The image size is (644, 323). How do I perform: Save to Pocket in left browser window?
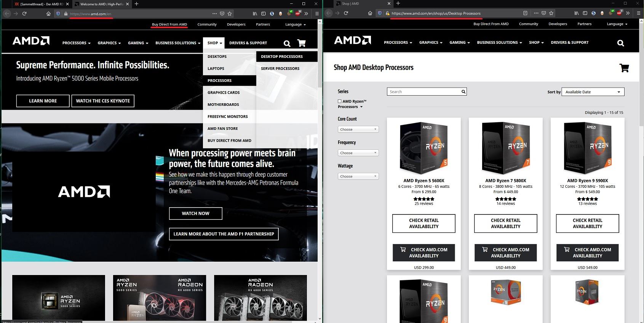click(x=222, y=13)
